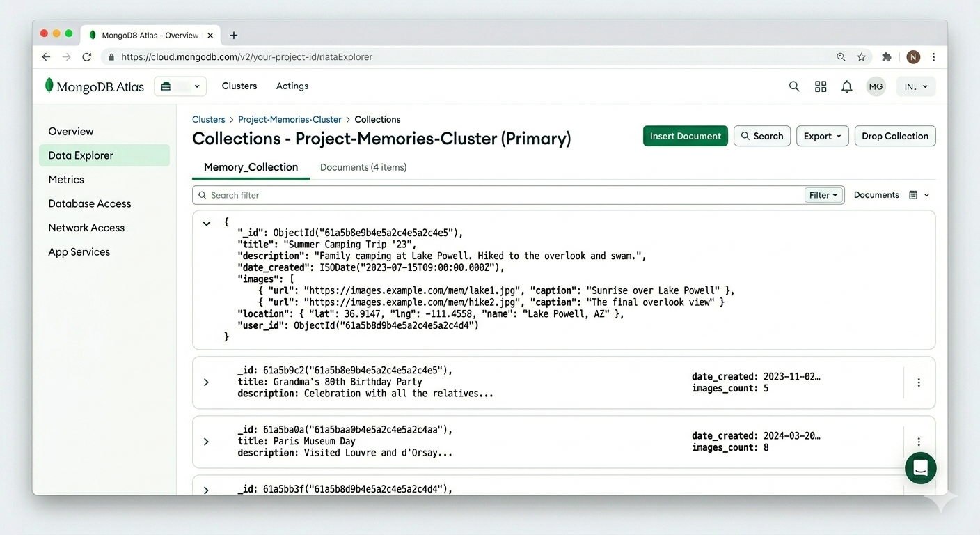
Task: Open options menu for Paris Museum Day document
Action: click(919, 442)
